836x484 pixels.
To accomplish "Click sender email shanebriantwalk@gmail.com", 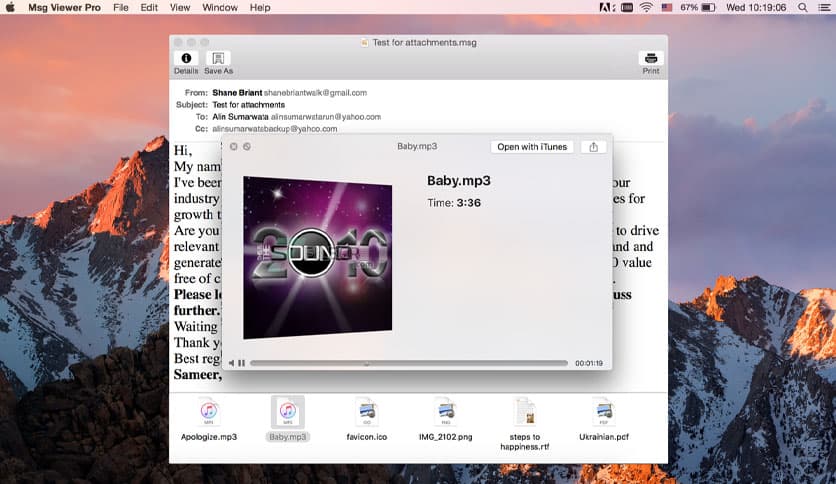I will pos(315,93).
